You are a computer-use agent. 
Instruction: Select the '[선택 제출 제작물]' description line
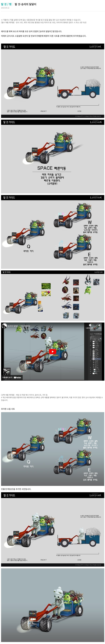pos(24,395)
